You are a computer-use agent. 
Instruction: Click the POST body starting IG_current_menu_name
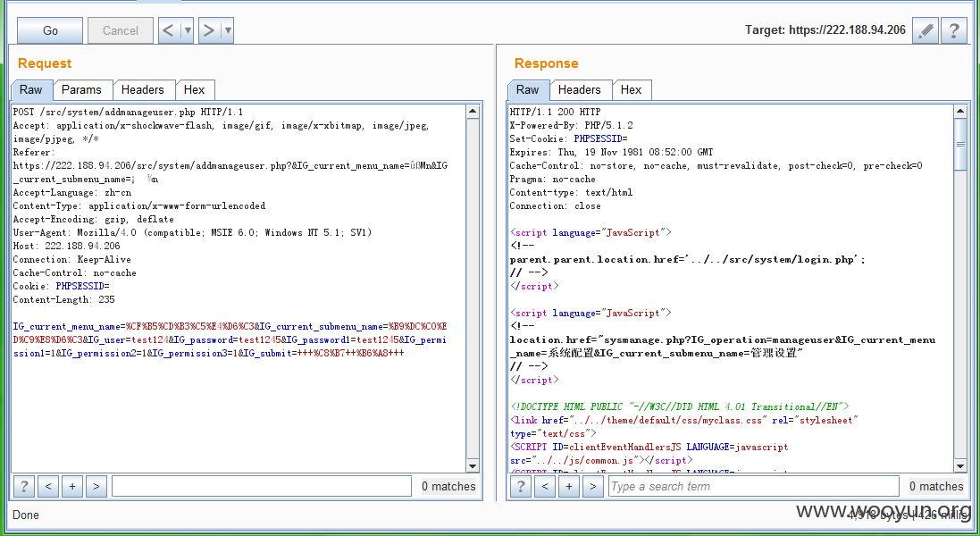[x=230, y=339]
